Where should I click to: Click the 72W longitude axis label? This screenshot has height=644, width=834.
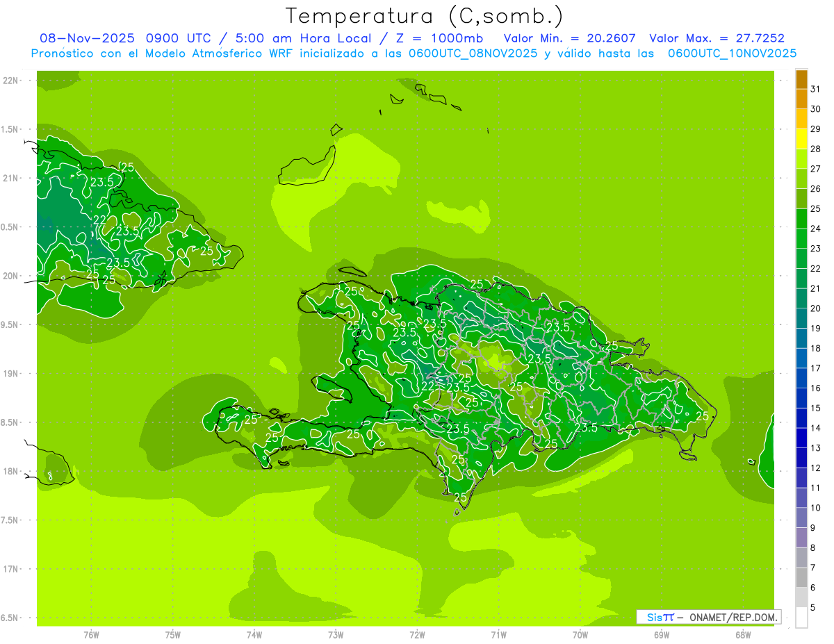[417, 635]
